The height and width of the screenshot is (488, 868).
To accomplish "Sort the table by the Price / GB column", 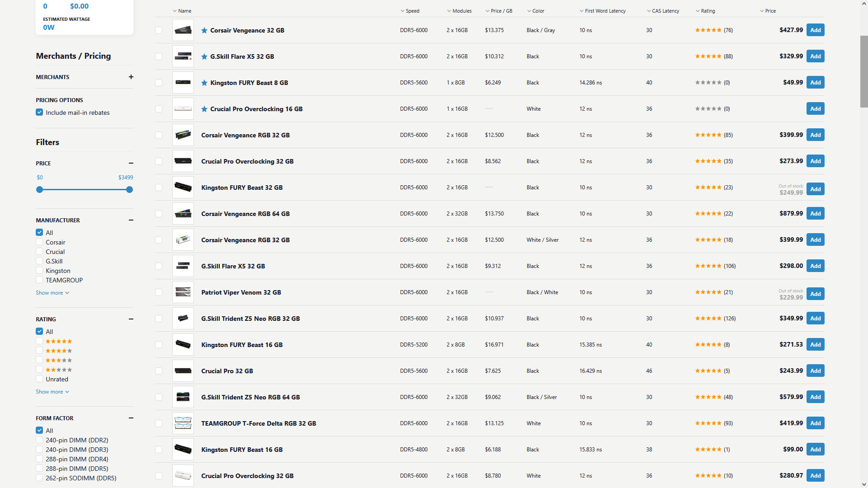I will 501,11.
